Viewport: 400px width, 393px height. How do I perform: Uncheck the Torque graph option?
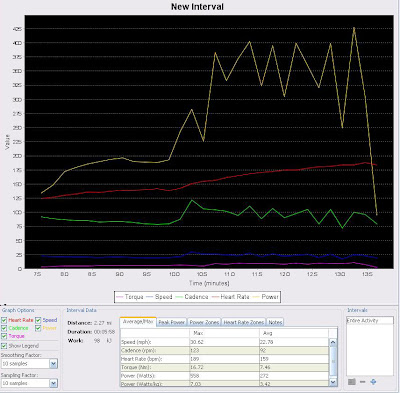4,336
